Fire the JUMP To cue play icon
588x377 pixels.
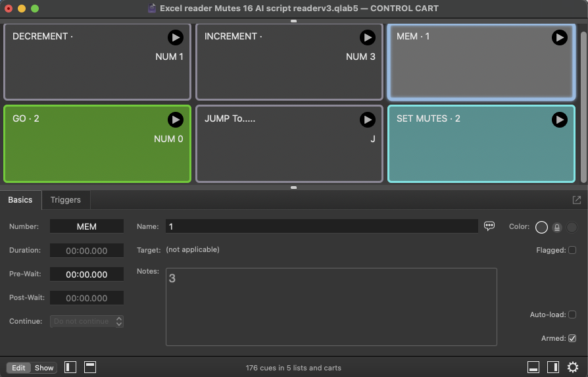click(367, 119)
